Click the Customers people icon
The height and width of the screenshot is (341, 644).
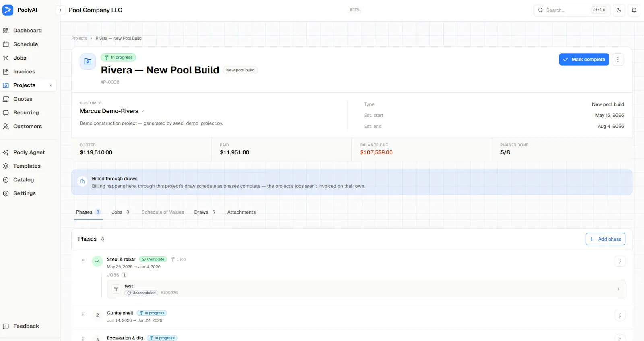pos(6,127)
